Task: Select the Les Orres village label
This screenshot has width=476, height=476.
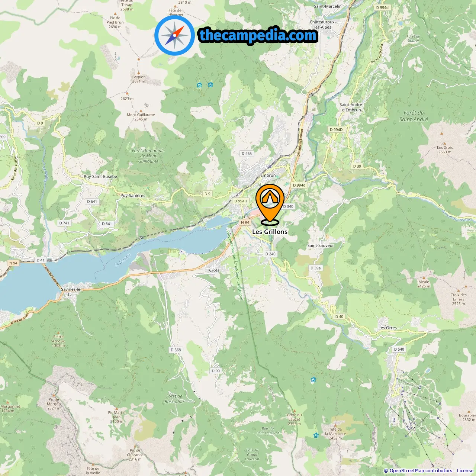Action: coord(387,328)
